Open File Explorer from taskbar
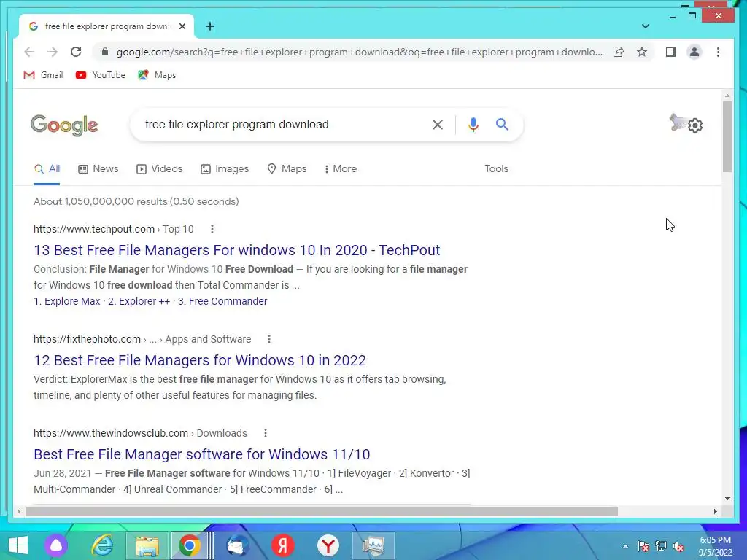The height and width of the screenshot is (560, 747). (147, 545)
